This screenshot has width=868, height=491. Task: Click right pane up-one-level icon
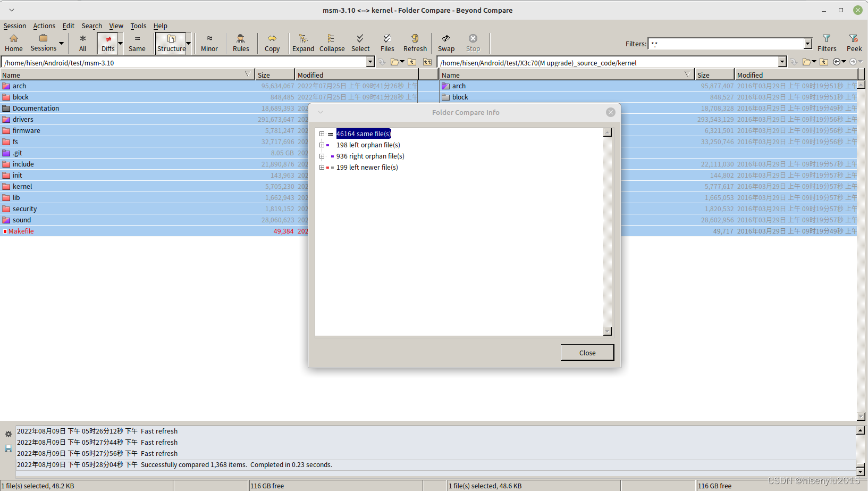click(x=824, y=62)
